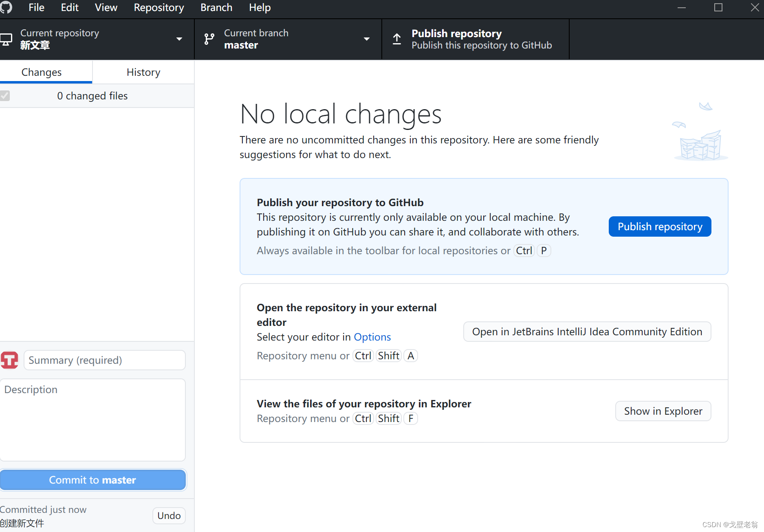
Task: Focus the Summary (required) input field
Action: [x=105, y=360]
